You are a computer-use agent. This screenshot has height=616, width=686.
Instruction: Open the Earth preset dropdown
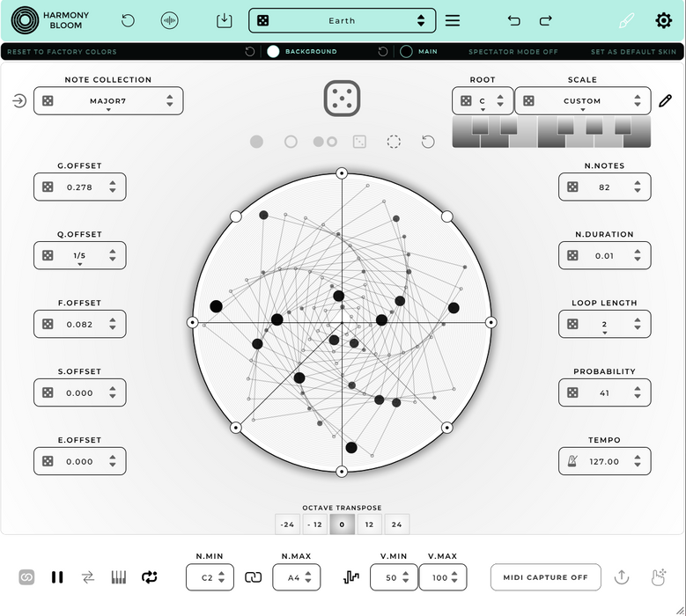(342, 20)
